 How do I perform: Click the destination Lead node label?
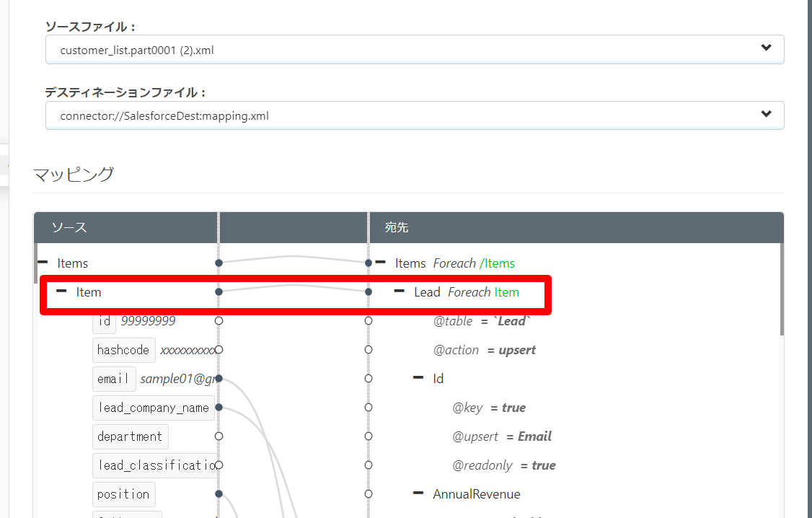(427, 292)
